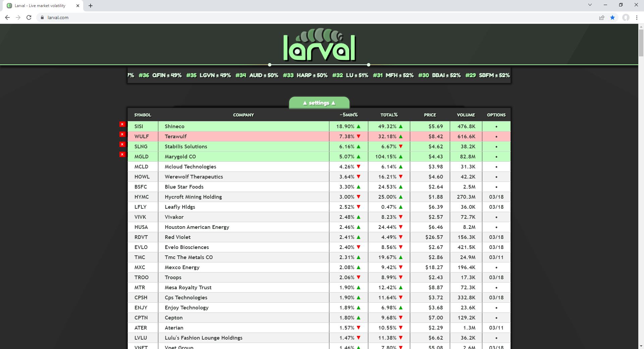Click Terawulf company name

click(x=176, y=137)
